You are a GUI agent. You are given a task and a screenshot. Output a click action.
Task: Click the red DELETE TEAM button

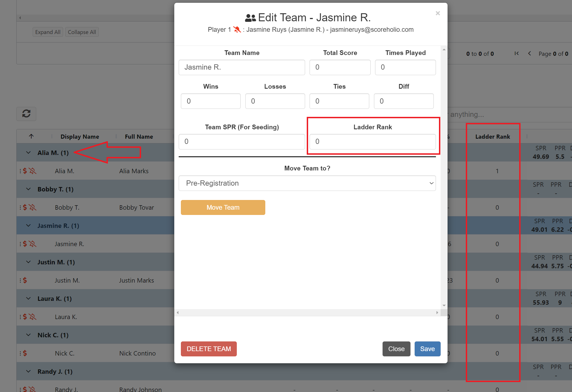209,349
